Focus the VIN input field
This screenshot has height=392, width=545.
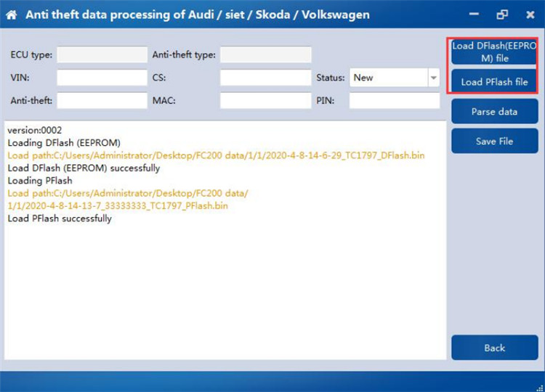click(x=102, y=78)
